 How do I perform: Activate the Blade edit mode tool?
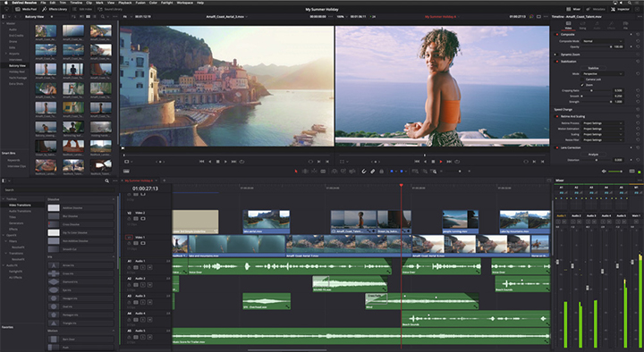(x=323, y=171)
